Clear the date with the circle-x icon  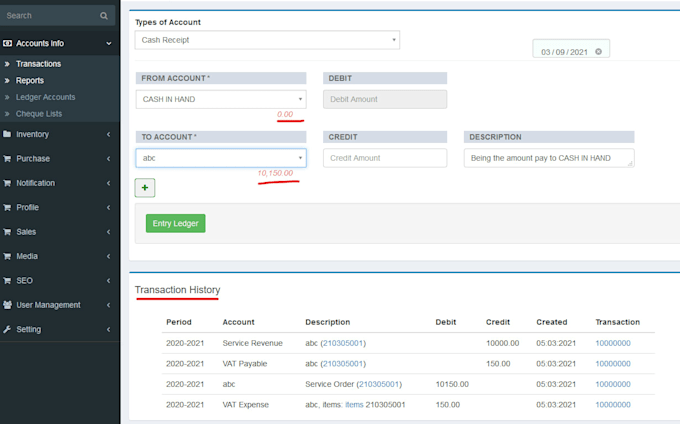tap(598, 52)
